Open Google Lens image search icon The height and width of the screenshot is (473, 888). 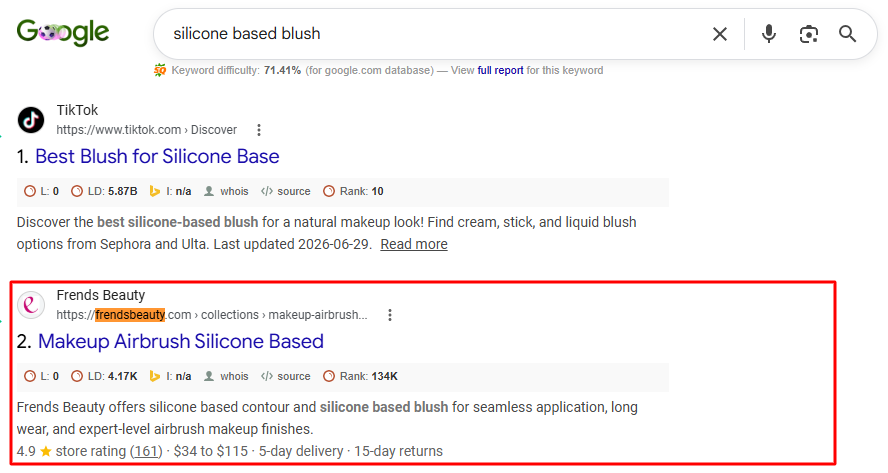point(809,34)
